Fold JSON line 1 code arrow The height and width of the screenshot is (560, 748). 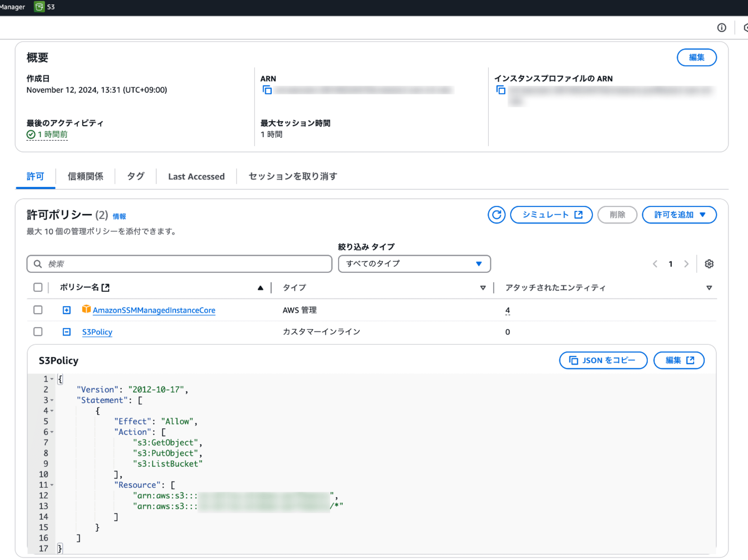pyautogui.click(x=52, y=379)
